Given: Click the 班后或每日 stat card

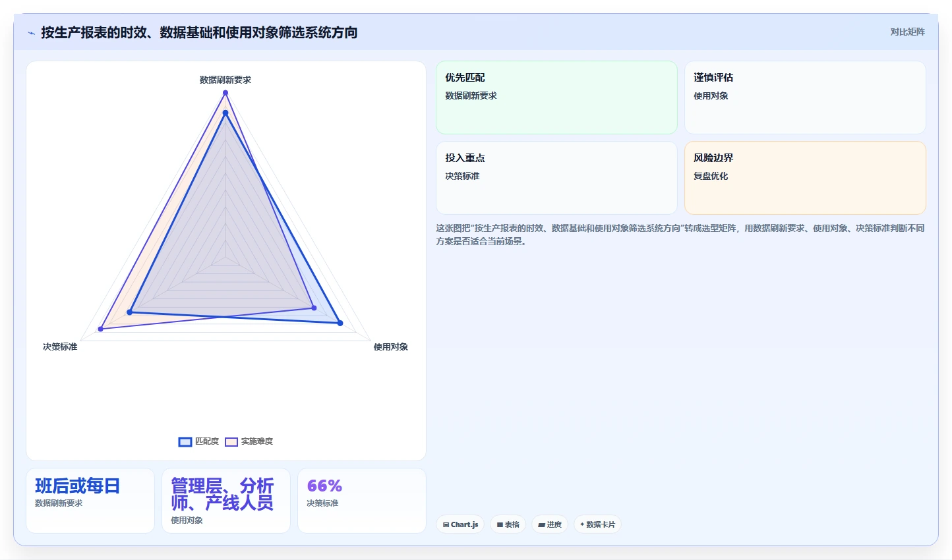Looking at the screenshot, I should 90,501.
